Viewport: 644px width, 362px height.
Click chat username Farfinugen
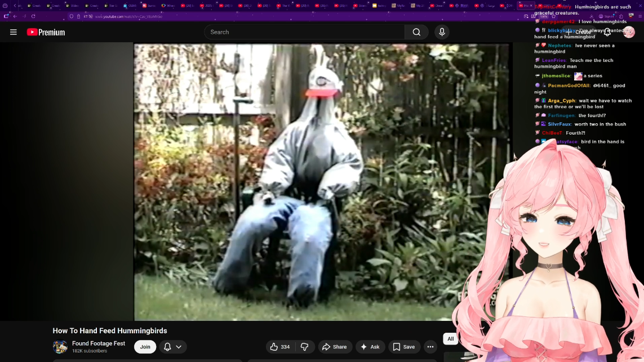click(x=562, y=115)
